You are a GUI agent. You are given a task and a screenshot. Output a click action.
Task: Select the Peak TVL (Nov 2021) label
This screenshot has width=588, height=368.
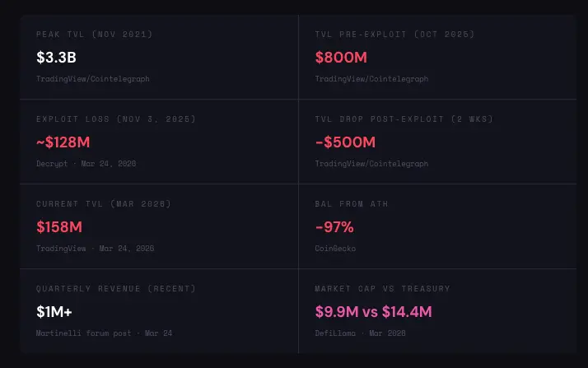point(95,34)
